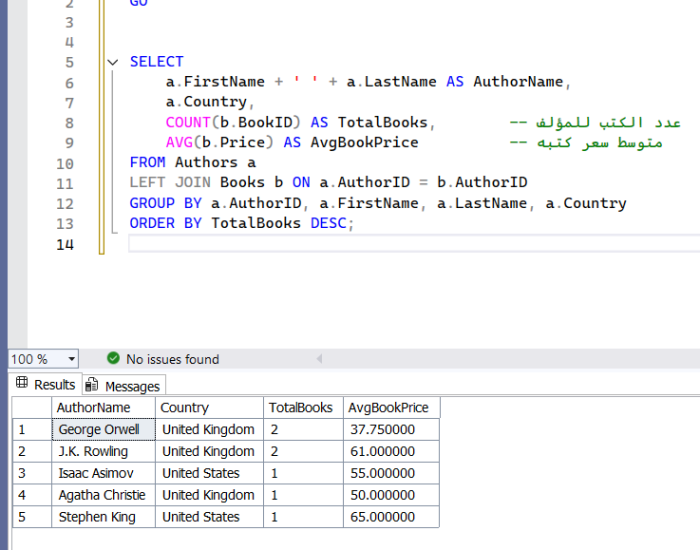Click the horizontal scrollbar left arrow
700x550 pixels.
pyautogui.click(x=319, y=359)
